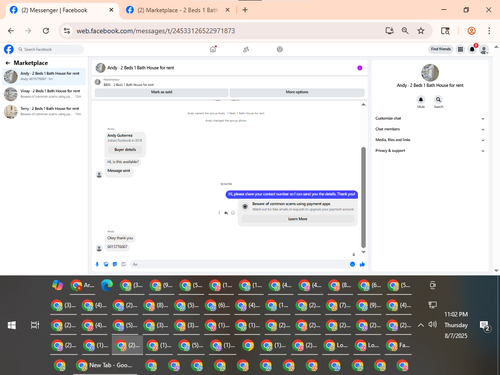This screenshot has width=500, height=375.
Task: Open the Windows Start menu
Action: click(x=12, y=325)
